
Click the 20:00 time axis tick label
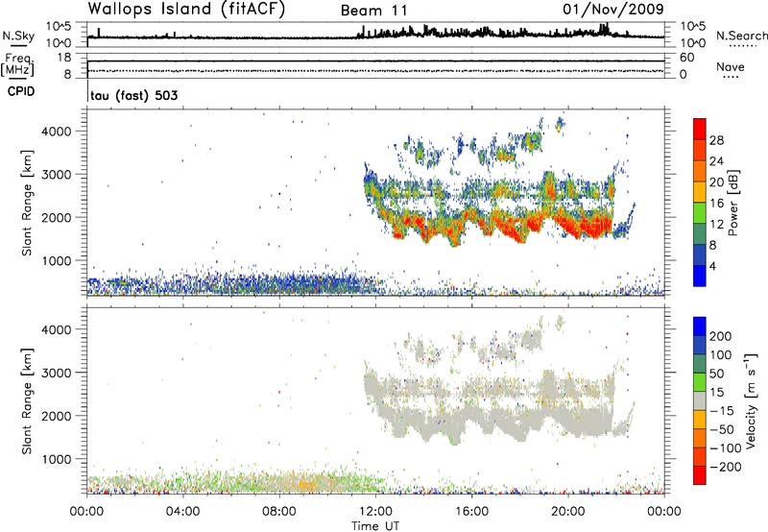[568, 512]
